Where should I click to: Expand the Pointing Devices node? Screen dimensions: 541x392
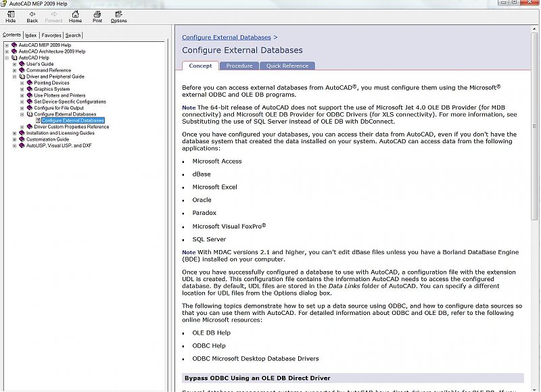pyautogui.click(x=22, y=83)
